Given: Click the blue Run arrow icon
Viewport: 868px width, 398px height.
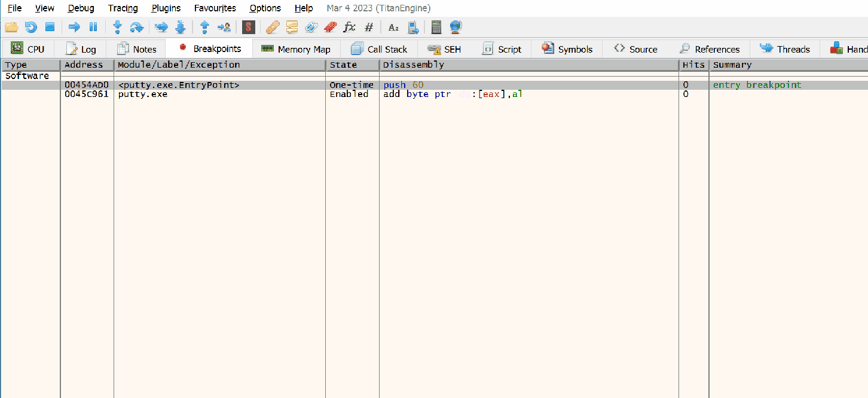Looking at the screenshot, I should (74, 27).
